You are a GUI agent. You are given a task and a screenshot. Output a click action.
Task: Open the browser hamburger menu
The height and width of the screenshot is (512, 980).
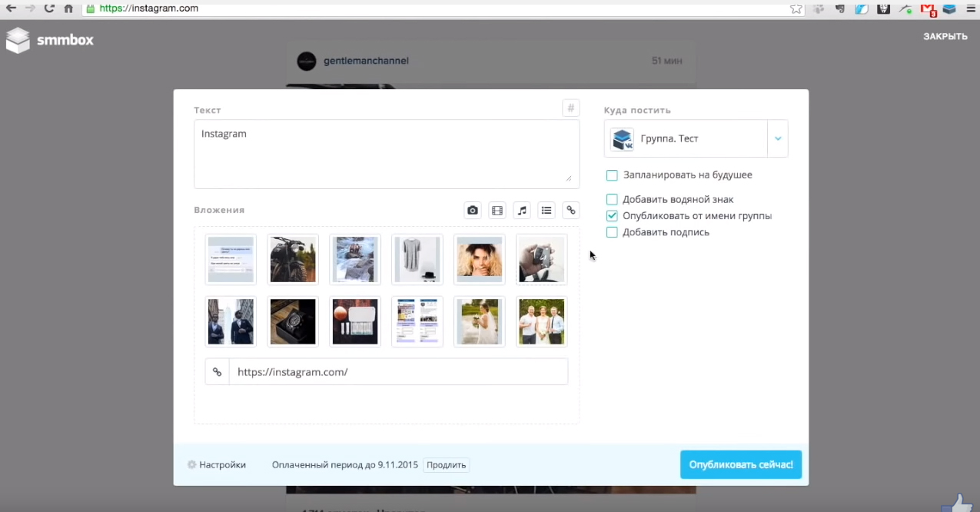971,8
